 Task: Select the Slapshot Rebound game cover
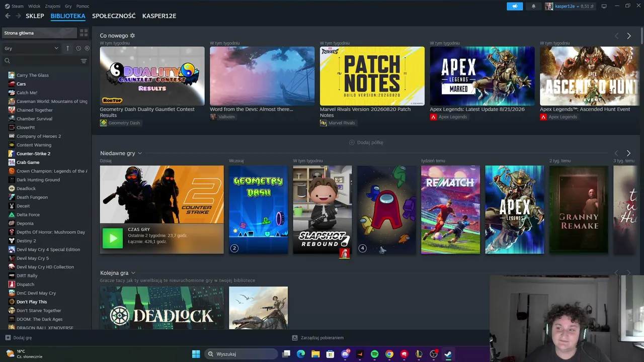[x=323, y=210]
